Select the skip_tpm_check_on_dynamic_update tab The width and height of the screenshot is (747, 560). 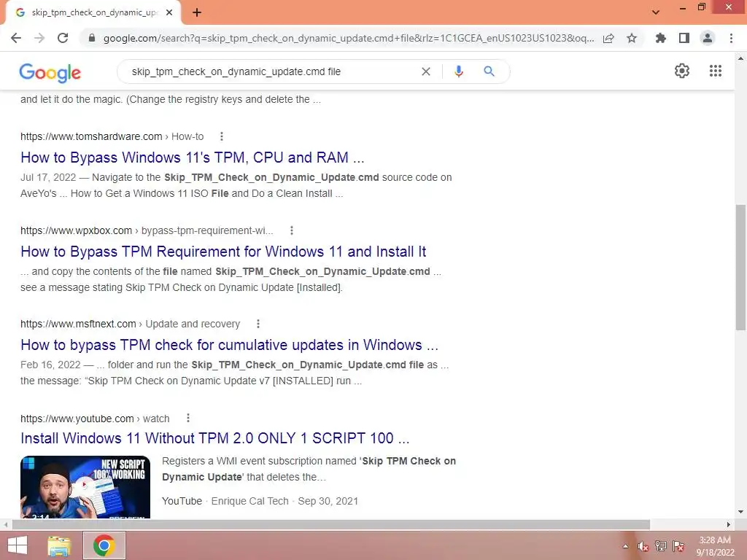(94, 12)
